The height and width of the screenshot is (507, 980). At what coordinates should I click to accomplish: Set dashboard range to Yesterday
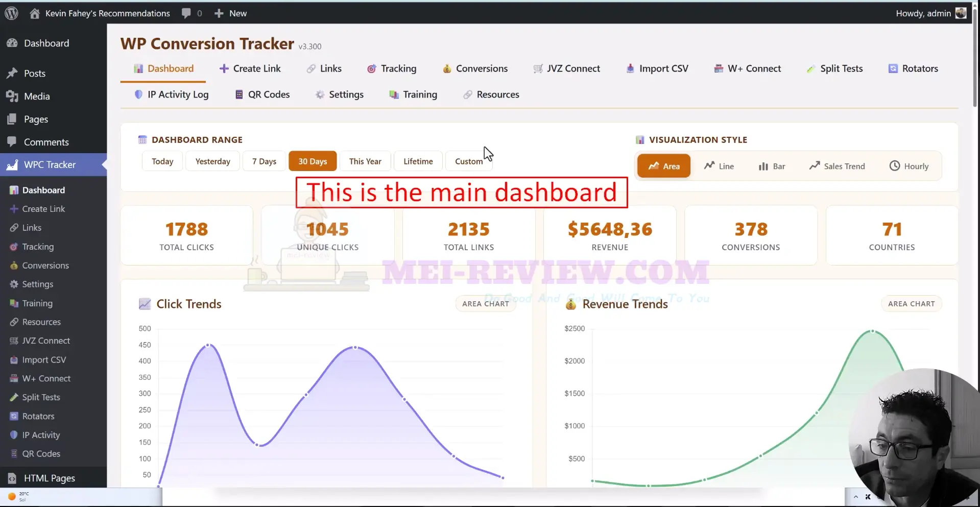click(213, 161)
